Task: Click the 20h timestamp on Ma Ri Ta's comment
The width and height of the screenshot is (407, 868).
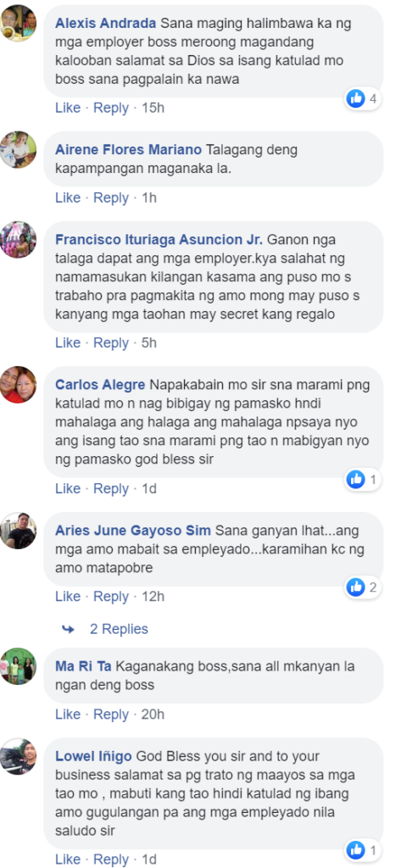Action: [x=153, y=714]
